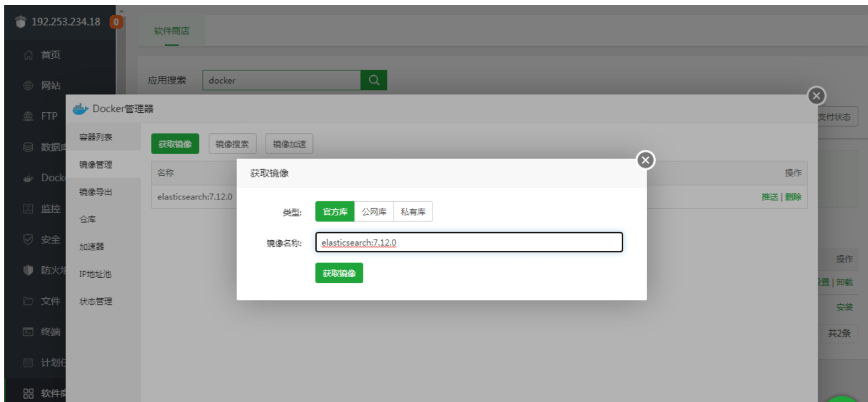Click the 删除 link for elasticsearch
Screen dimensions: 868x402
pos(793,196)
